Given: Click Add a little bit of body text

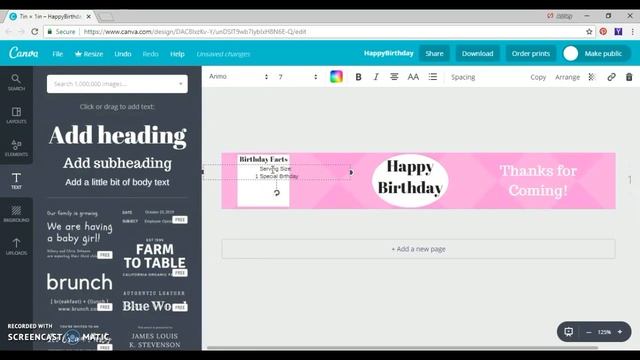Looking at the screenshot, I should pos(117,182).
